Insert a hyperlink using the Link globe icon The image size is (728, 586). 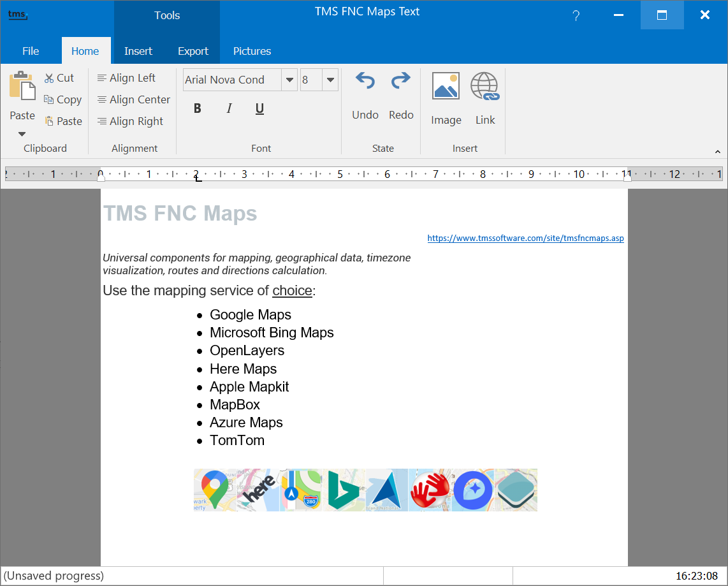pos(484,85)
